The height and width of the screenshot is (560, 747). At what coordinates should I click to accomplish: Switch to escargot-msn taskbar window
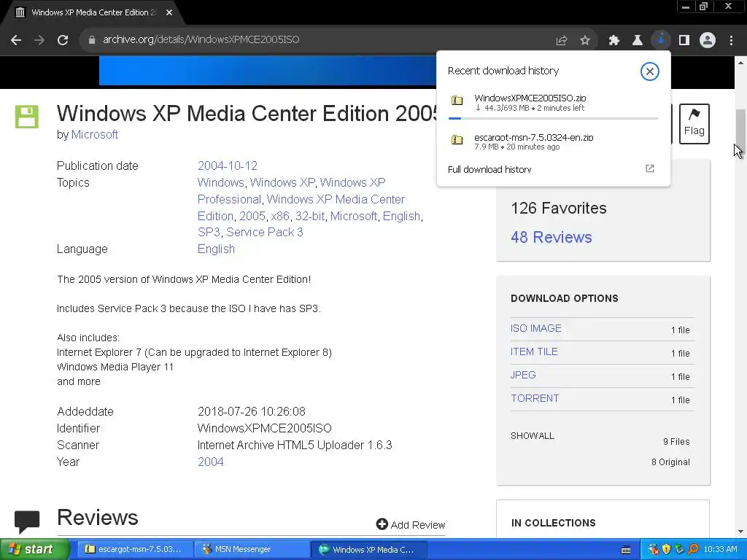pyautogui.click(x=134, y=550)
